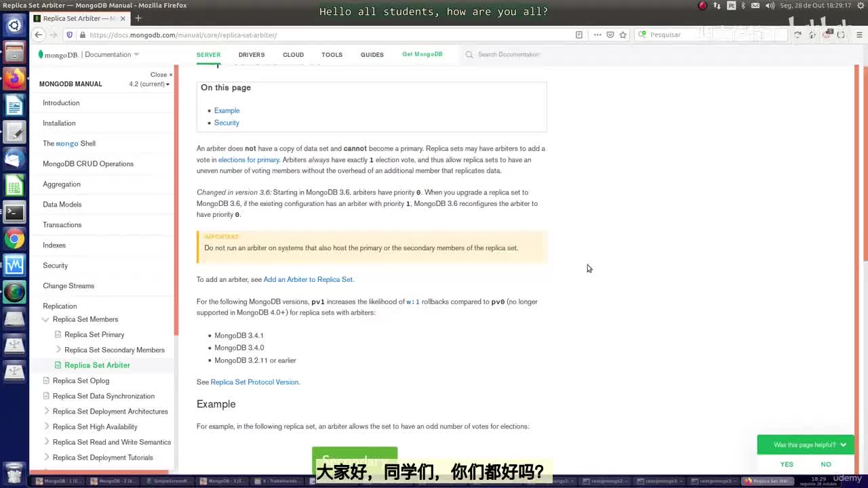Open Aggregation in the manual sidebar
The image size is (868, 488).
pos(62,184)
